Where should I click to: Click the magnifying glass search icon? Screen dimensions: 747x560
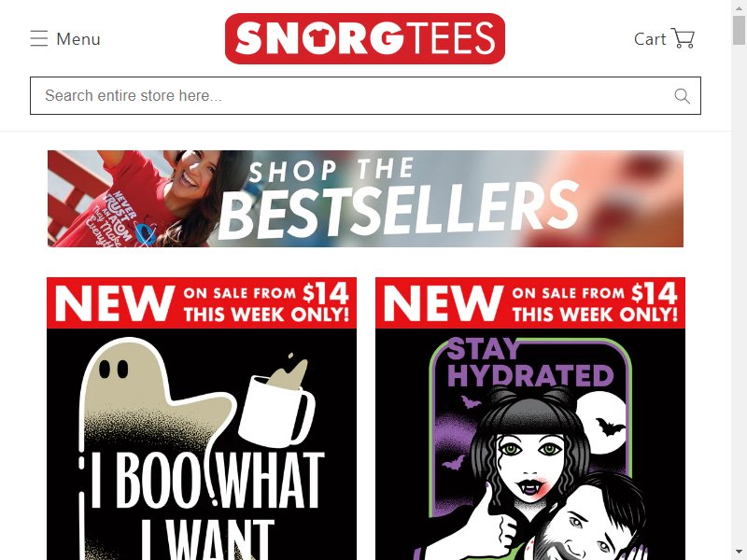coord(683,96)
